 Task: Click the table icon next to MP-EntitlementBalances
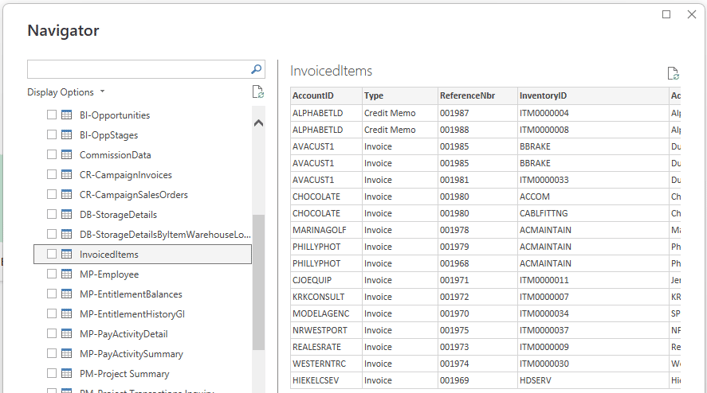pos(66,294)
